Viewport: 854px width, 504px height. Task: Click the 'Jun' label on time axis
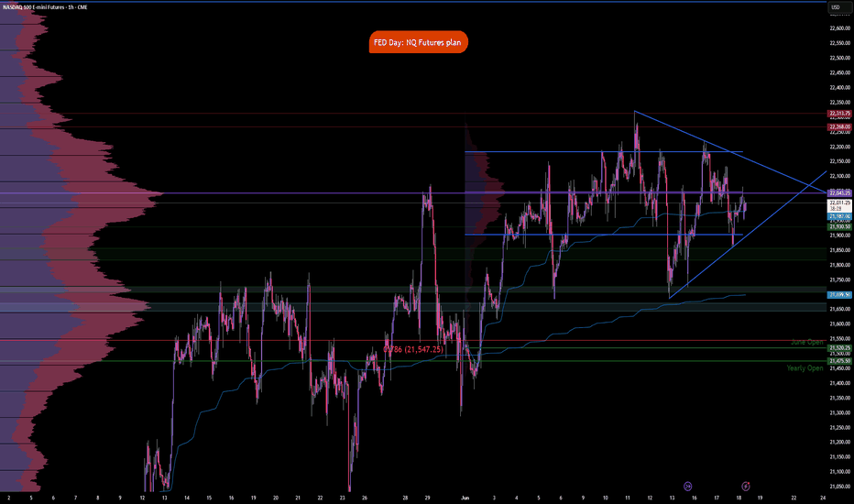(x=465, y=498)
